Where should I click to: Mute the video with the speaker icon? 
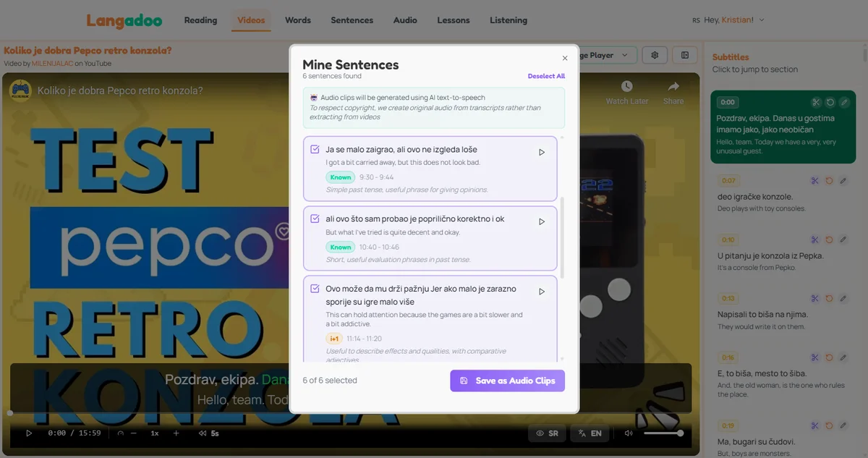tap(628, 433)
